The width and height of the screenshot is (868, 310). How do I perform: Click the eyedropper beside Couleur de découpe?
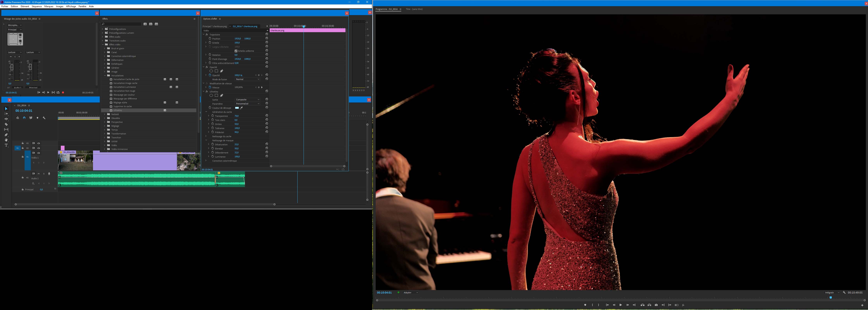point(241,108)
